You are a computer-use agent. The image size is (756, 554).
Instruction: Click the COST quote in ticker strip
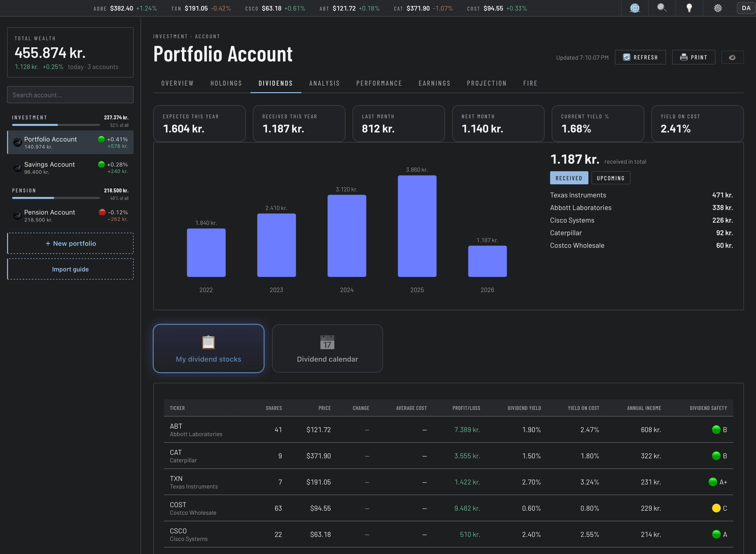point(497,8)
